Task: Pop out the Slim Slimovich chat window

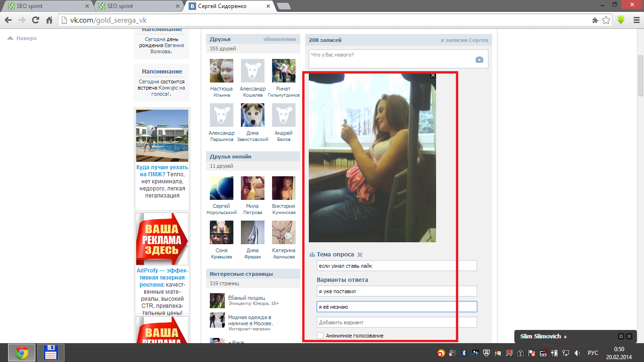Action: 621,337
